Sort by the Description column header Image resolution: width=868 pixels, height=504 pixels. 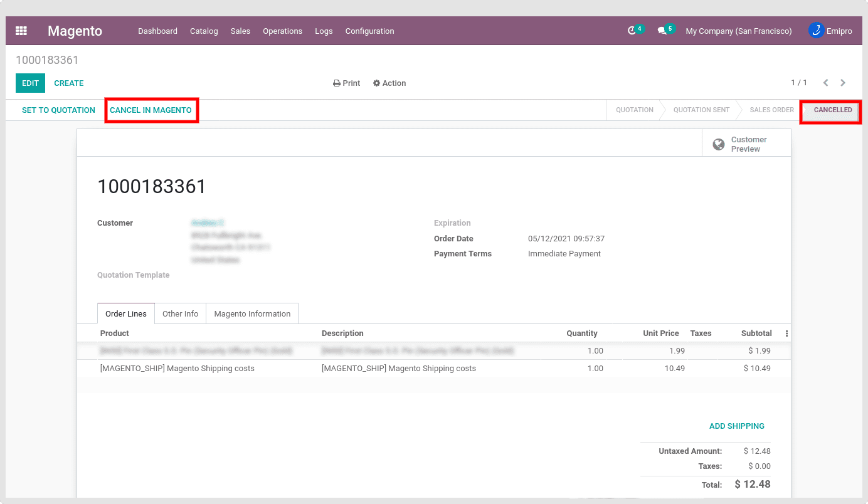(342, 333)
